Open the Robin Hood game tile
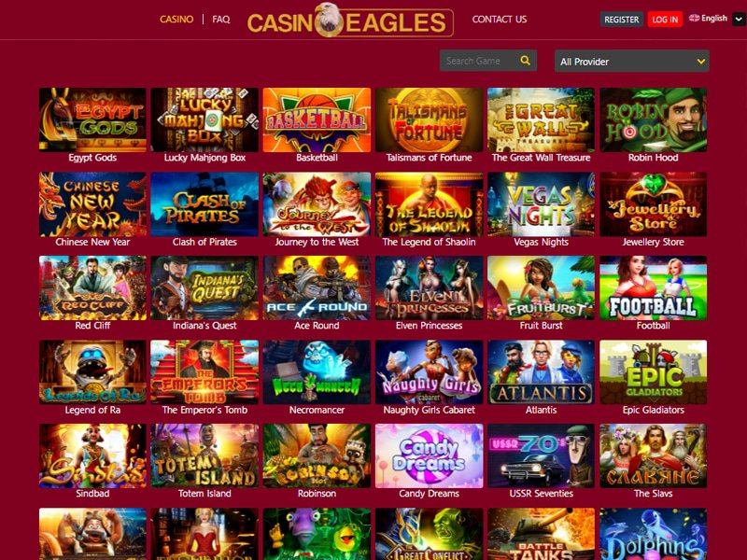The image size is (747, 560). coord(653,119)
